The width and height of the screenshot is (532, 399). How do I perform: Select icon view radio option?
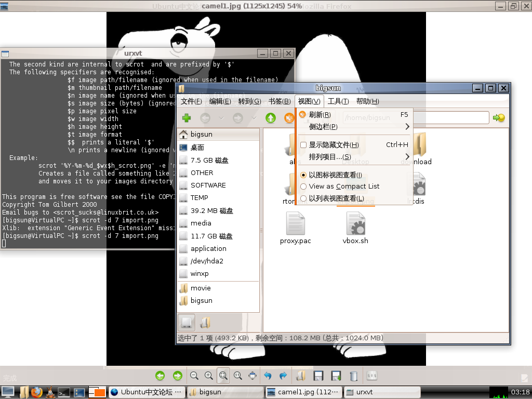click(303, 175)
